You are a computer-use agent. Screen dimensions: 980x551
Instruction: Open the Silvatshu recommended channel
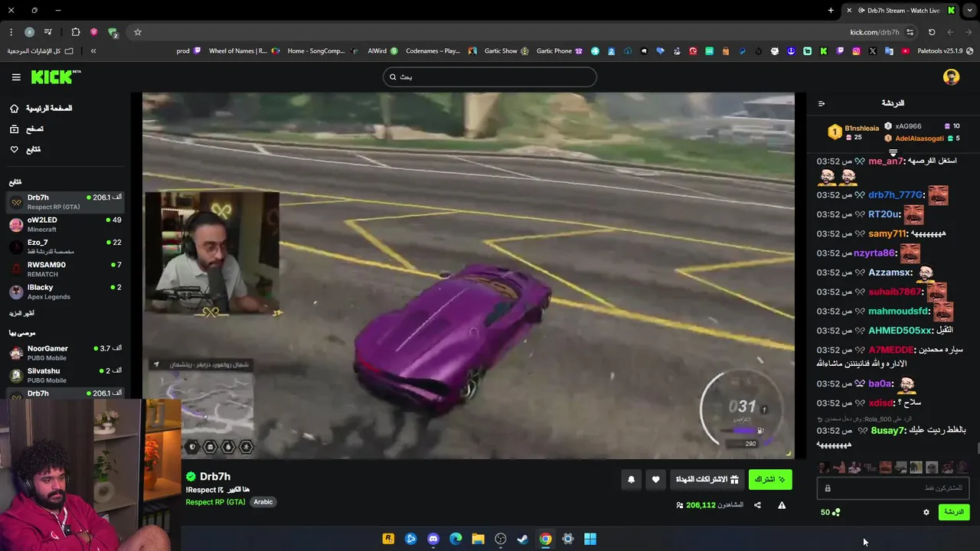click(x=65, y=375)
